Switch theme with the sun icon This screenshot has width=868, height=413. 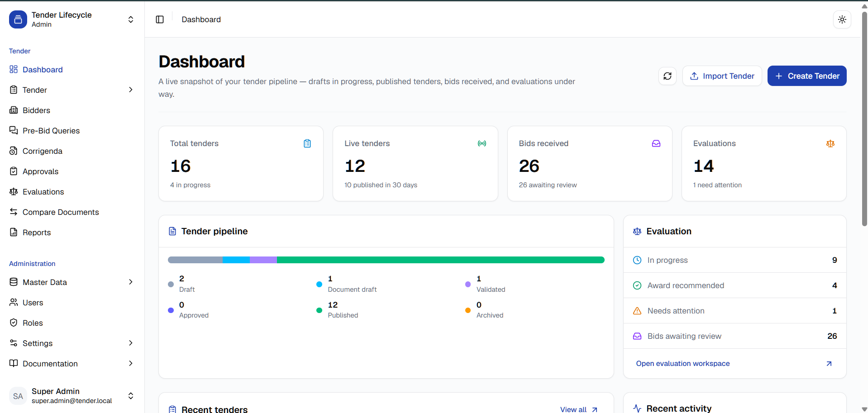coord(842,19)
